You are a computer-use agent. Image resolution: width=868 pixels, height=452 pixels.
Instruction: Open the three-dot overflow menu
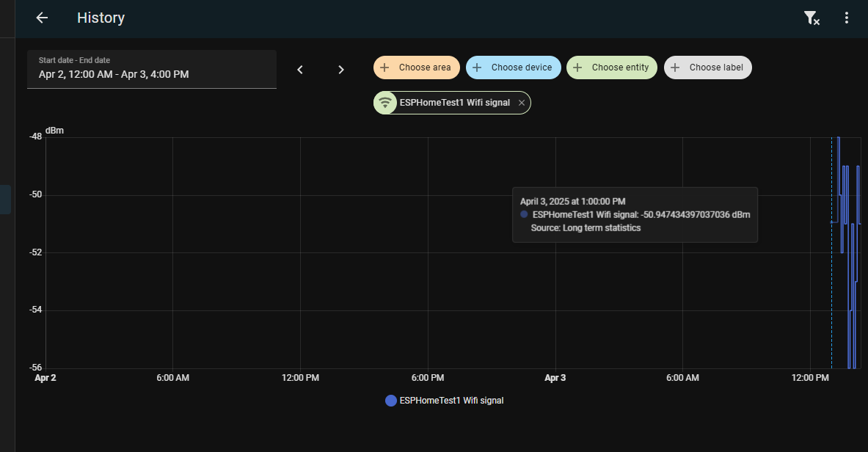847,18
